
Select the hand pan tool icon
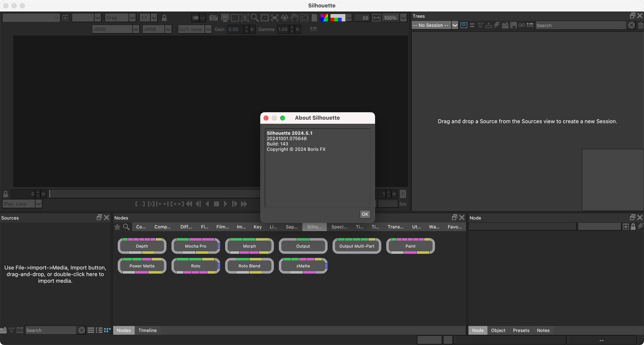(294, 18)
